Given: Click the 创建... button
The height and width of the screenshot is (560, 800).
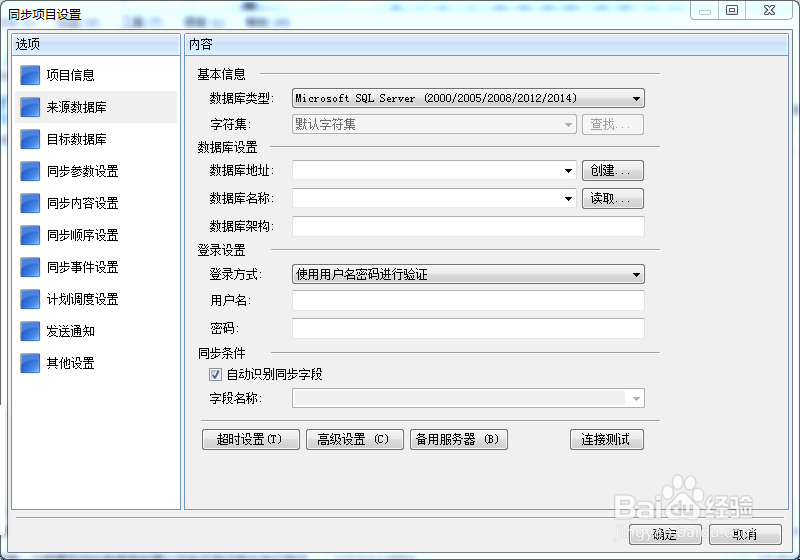Looking at the screenshot, I should [613, 170].
